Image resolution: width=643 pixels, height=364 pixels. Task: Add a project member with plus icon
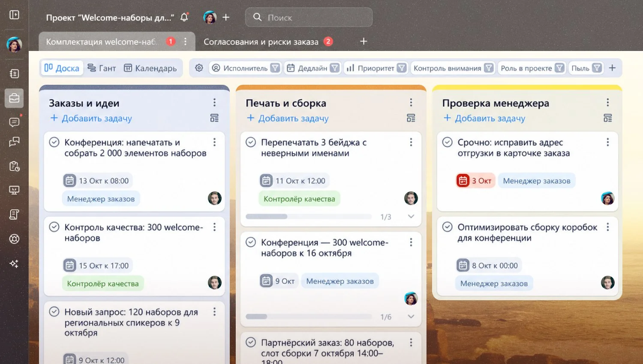226,18
